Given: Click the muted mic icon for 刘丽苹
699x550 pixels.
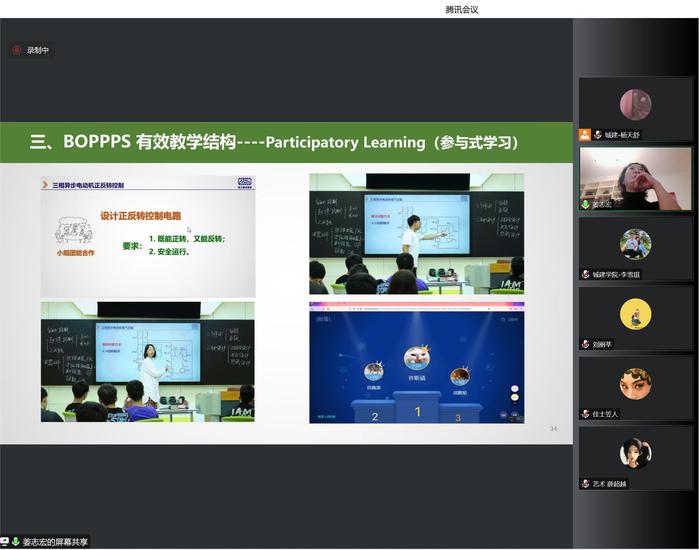Looking at the screenshot, I should (586, 344).
